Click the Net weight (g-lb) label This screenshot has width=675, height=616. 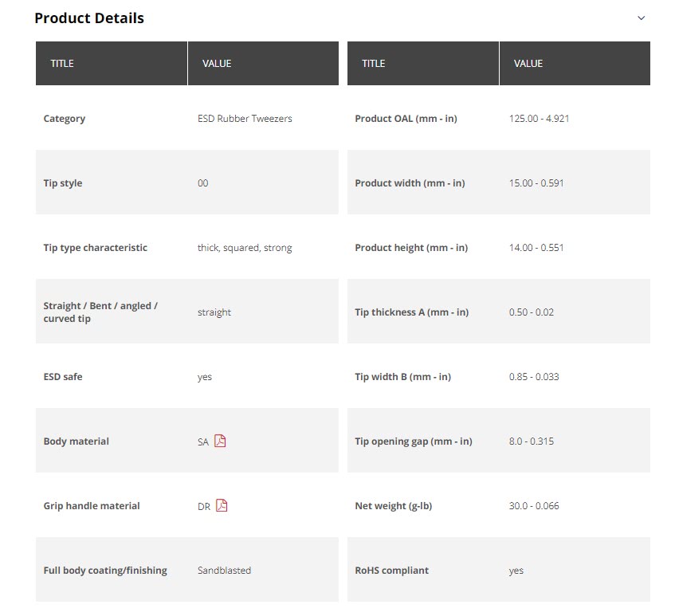[393, 506]
